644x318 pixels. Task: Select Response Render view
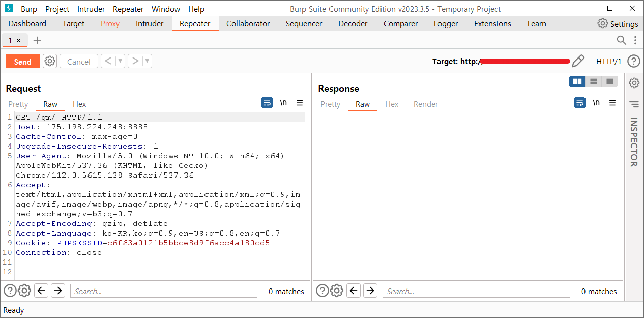[x=426, y=104]
